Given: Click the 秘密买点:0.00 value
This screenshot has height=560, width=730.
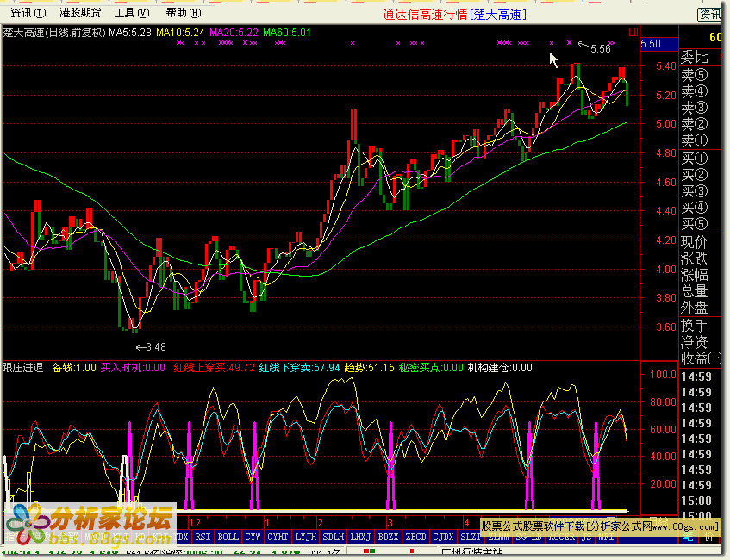Looking at the screenshot, I should coord(431,368).
